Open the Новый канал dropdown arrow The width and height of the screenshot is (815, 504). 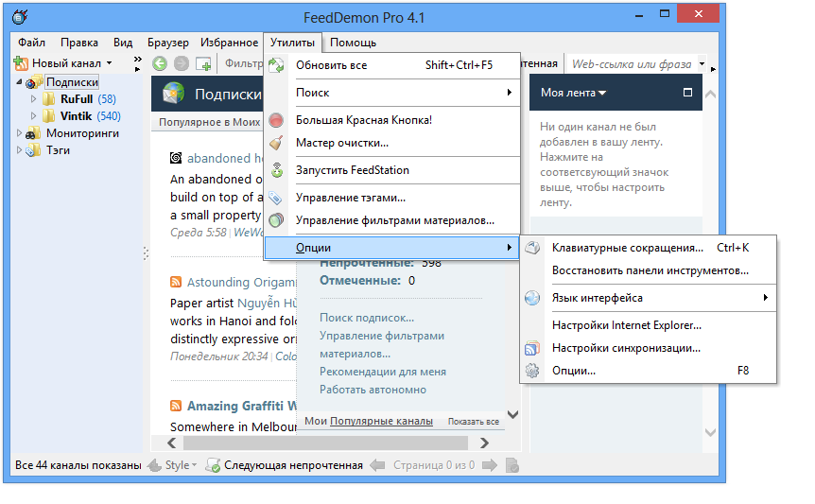click(x=109, y=63)
